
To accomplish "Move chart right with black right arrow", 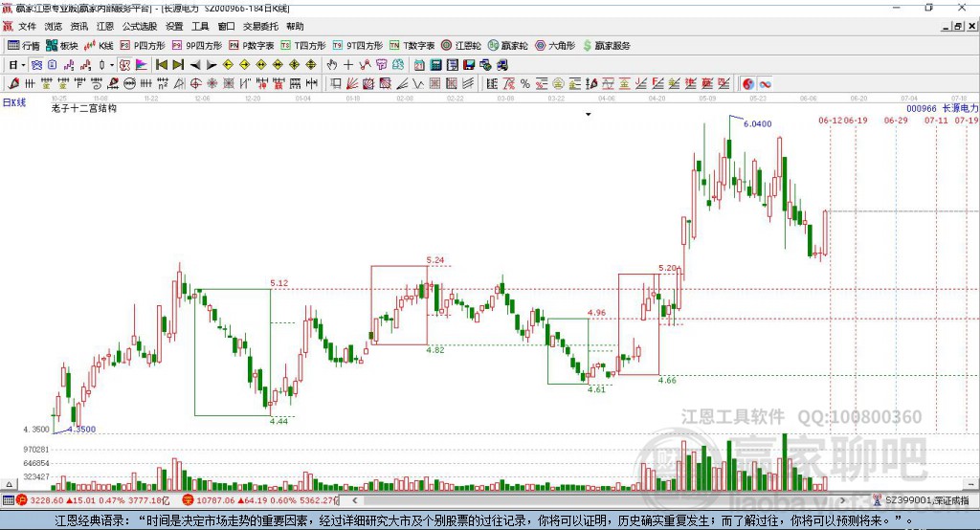I will pos(212,65).
